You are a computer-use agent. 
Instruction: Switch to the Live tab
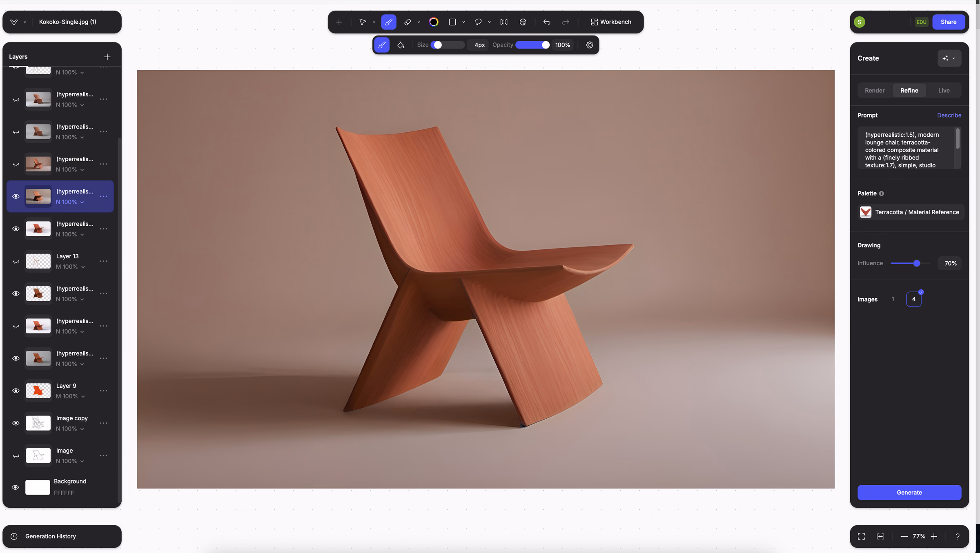[x=944, y=91]
